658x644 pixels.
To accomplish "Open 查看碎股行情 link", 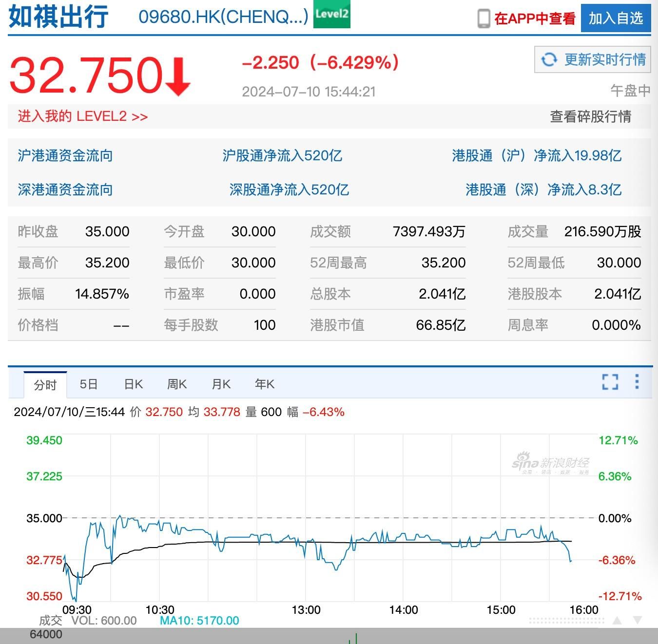I will 590,116.
